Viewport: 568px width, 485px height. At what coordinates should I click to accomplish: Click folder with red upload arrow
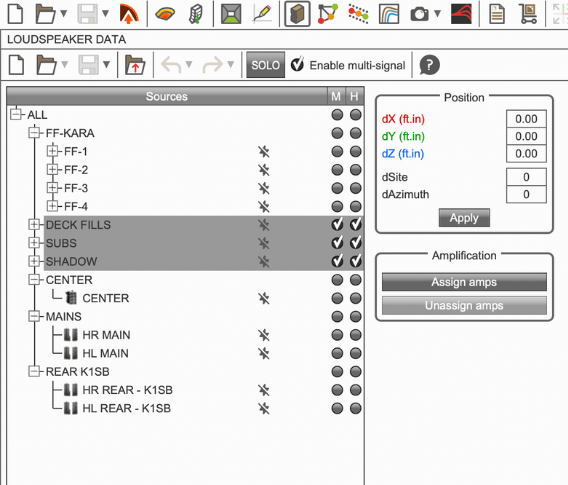[135, 65]
